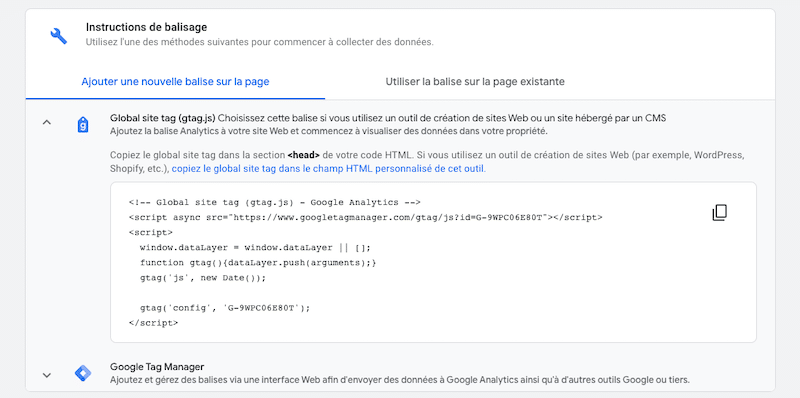Click the script async src line in code

(x=365, y=217)
